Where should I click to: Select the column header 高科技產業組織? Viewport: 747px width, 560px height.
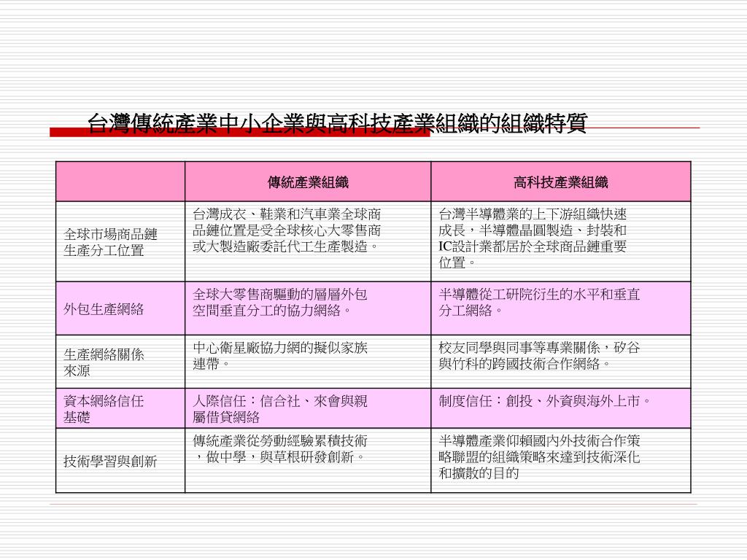(x=561, y=182)
